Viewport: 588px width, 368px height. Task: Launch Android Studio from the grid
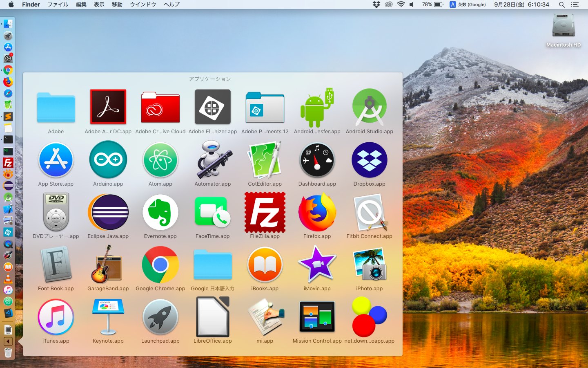click(x=369, y=107)
